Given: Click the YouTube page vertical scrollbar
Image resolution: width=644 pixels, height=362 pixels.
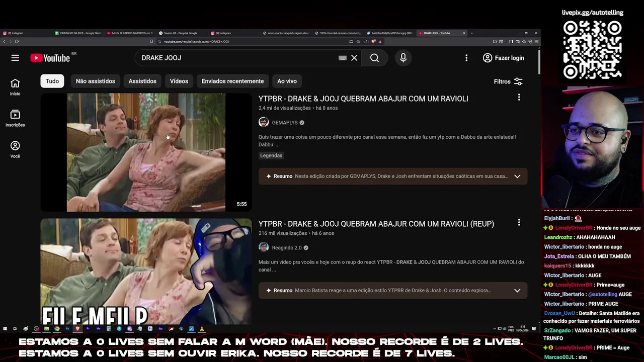Looking at the screenshot, I should pos(539,61).
